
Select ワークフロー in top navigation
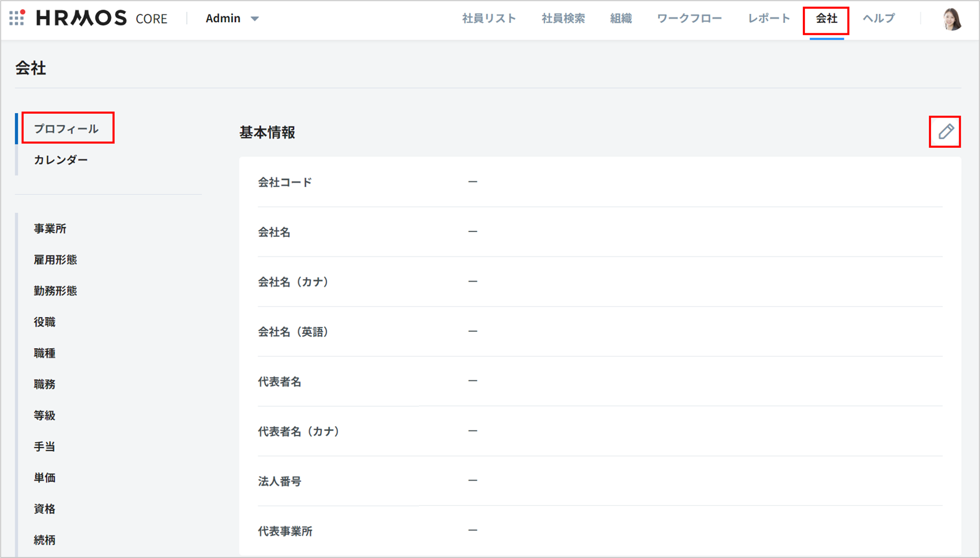(689, 18)
